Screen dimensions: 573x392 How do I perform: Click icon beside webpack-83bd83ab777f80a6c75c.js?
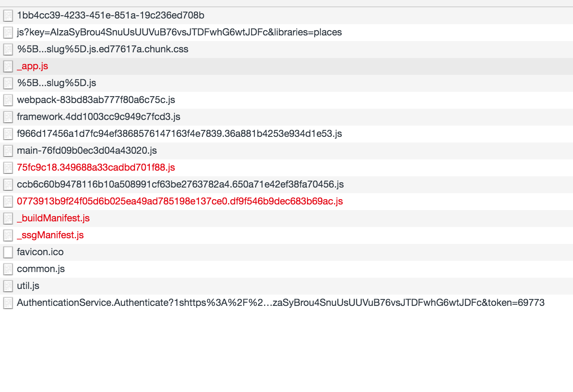pos(8,100)
